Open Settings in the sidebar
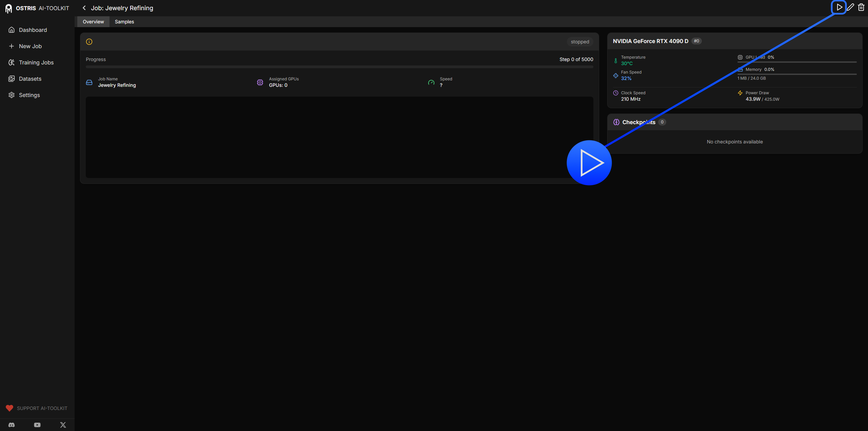This screenshot has height=431, width=868. coord(29,95)
